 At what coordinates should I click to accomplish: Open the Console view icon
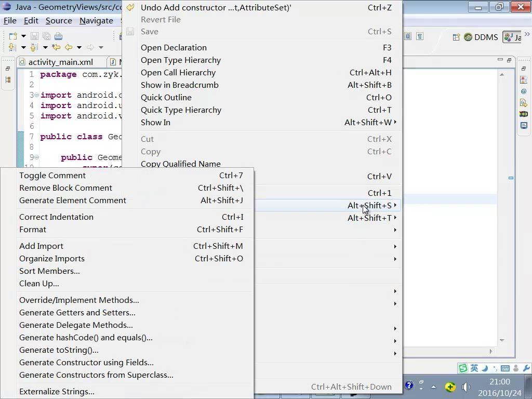pos(524,126)
